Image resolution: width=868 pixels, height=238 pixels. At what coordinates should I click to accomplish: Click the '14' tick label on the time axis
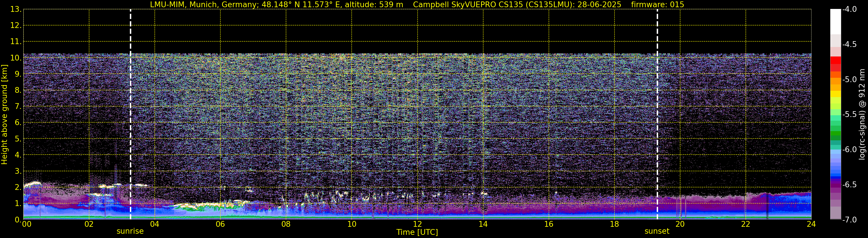pos(483,224)
